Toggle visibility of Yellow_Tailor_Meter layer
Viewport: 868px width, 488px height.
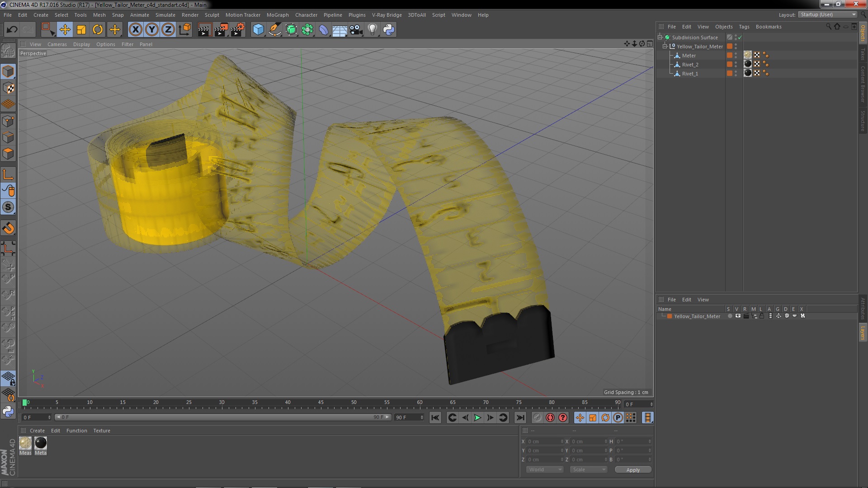pos(738,316)
